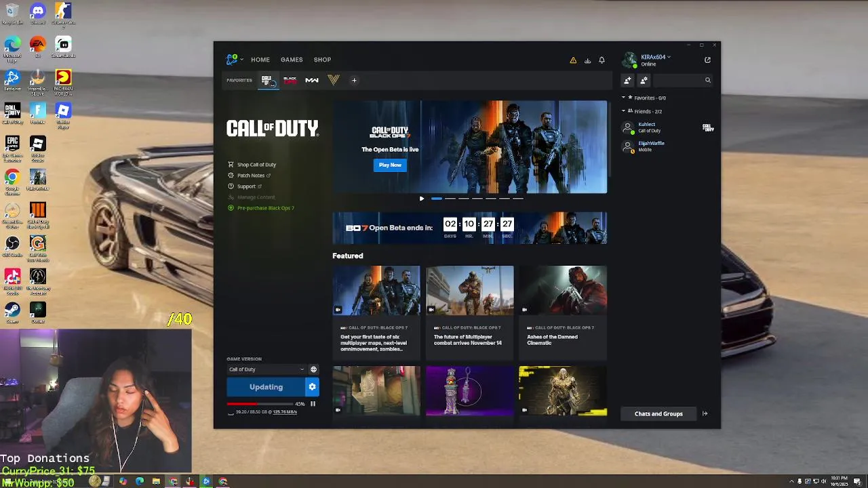868x488 pixels.
Task: Select friend Kuhlect in friends list
Action: coord(668,127)
